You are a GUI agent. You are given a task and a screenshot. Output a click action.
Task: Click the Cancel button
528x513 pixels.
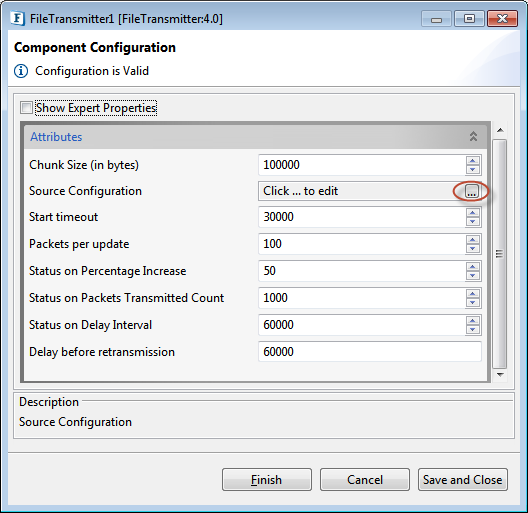pyautogui.click(x=365, y=479)
